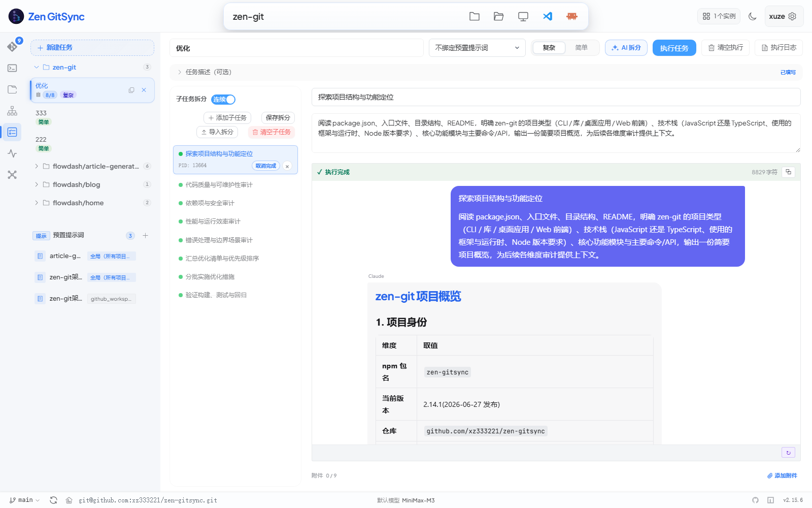
Task: Click the purple refresh icon below output
Action: click(788, 453)
